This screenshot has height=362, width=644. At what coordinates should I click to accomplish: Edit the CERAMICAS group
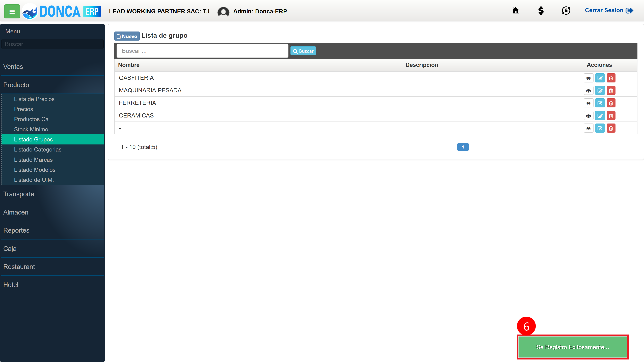(600, 116)
